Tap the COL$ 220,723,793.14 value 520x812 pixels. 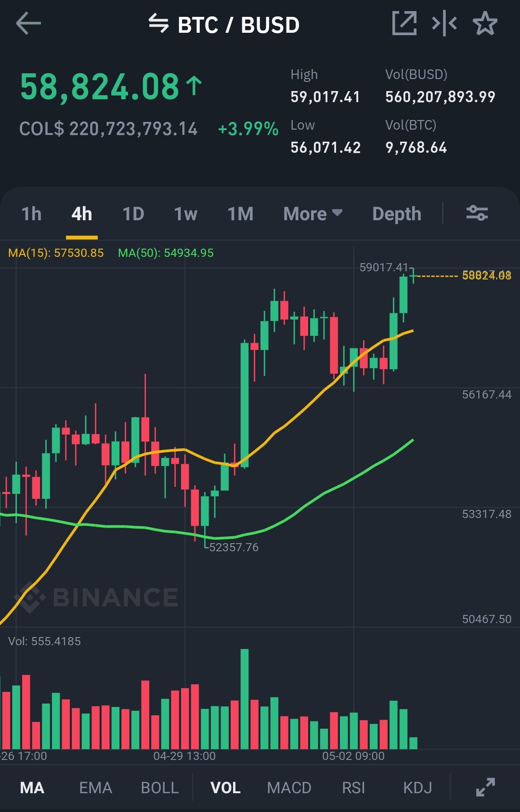point(108,129)
